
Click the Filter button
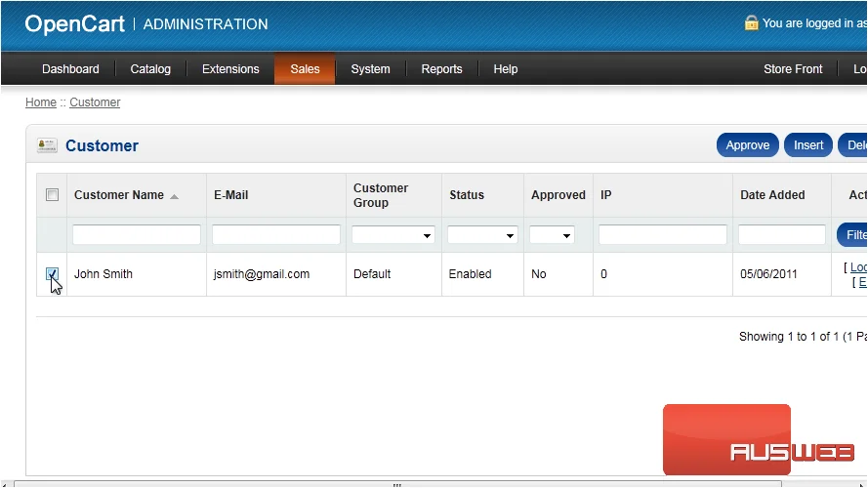[852, 234]
